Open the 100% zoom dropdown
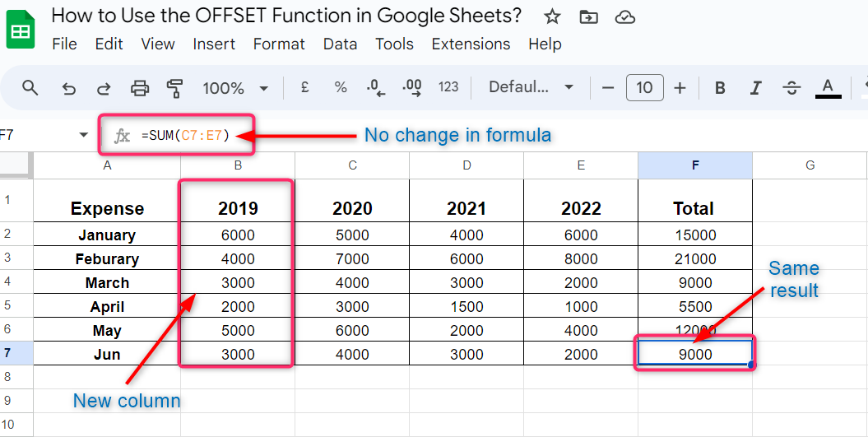Viewport: 868px width, 437px height. point(235,88)
